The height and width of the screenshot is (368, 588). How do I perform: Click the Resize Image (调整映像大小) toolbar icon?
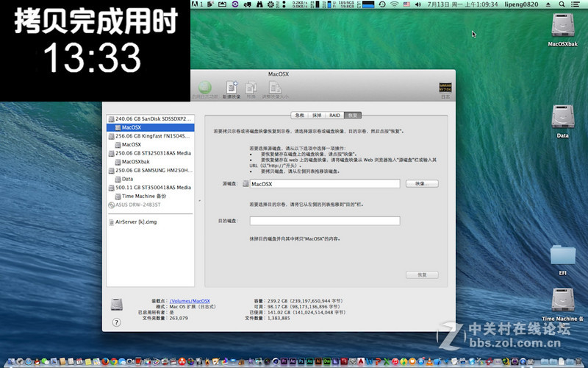pos(275,88)
